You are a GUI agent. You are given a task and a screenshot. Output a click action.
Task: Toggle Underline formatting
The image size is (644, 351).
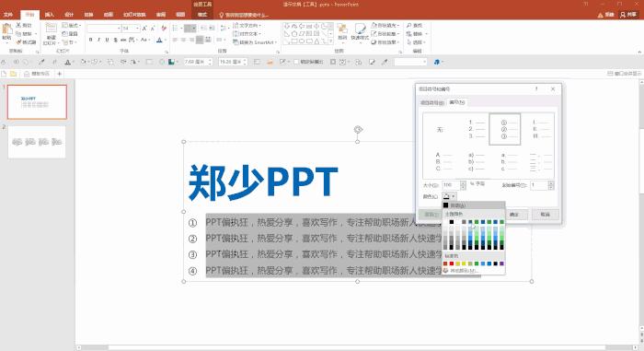tap(107, 40)
